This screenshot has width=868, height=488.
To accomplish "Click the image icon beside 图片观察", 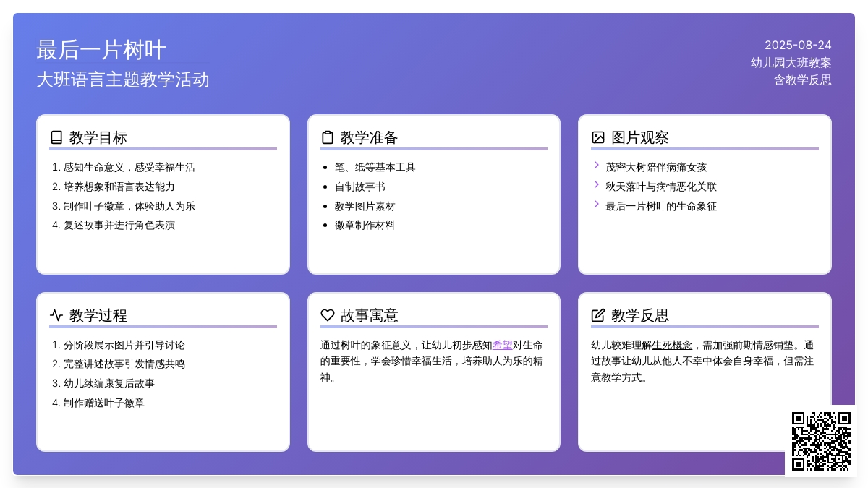I will click(598, 137).
